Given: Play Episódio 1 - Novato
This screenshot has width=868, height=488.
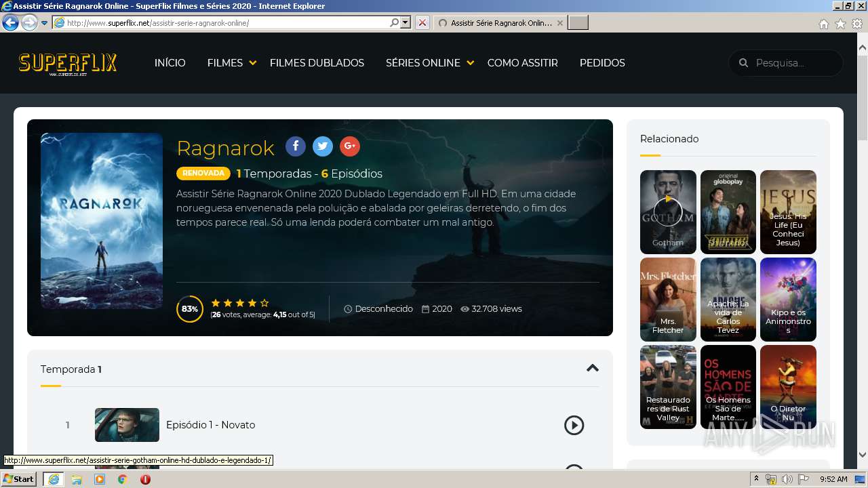Looking at the screenshot, I should click(x=574, y=425).
